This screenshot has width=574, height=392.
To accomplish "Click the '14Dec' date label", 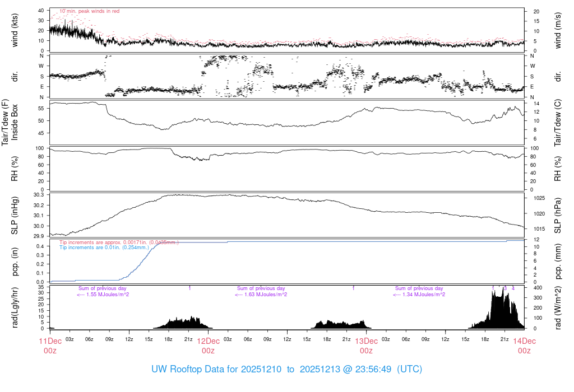I will point(524,341).
